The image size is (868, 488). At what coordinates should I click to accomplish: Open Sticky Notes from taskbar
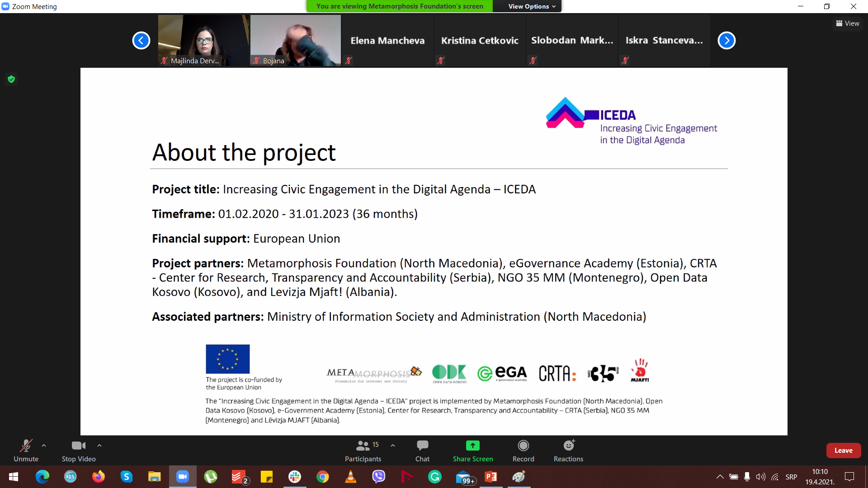(x=267, y=477)
